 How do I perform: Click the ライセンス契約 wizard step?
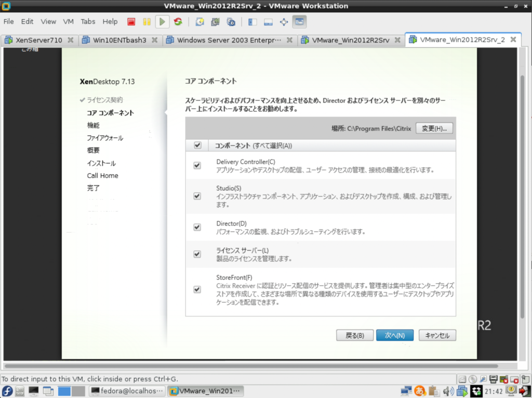tap(104, 100)
